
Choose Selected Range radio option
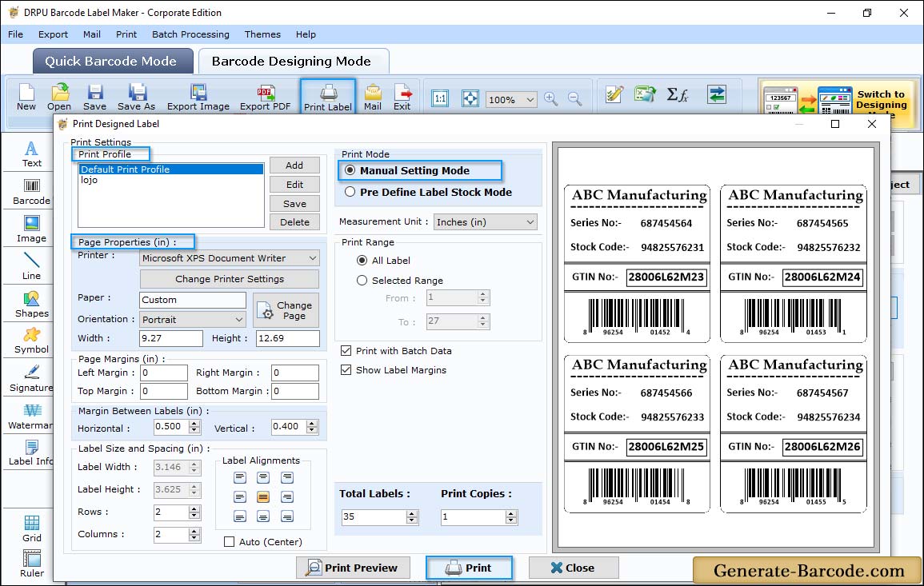pyautogui.click(x=362, y=281)
